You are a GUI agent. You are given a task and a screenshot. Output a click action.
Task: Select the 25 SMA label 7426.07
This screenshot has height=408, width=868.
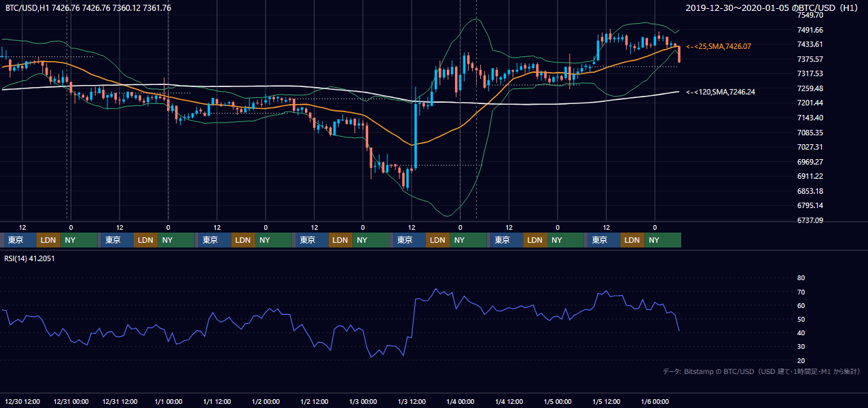[719, 46]
